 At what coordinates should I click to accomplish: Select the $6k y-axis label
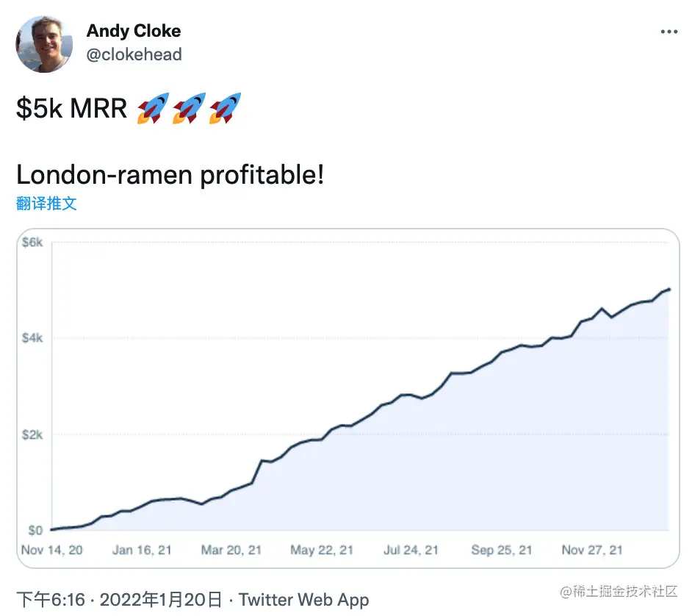(32, 242)
